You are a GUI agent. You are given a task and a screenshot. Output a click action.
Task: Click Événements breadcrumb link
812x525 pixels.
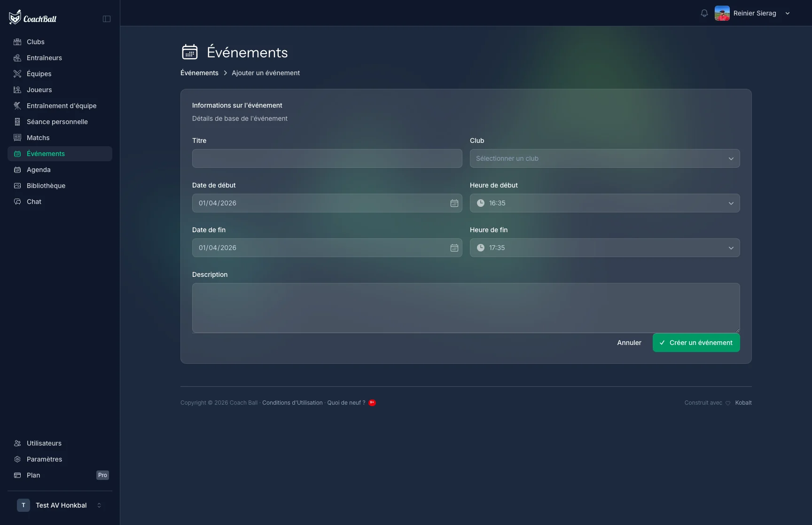(199, 73)
